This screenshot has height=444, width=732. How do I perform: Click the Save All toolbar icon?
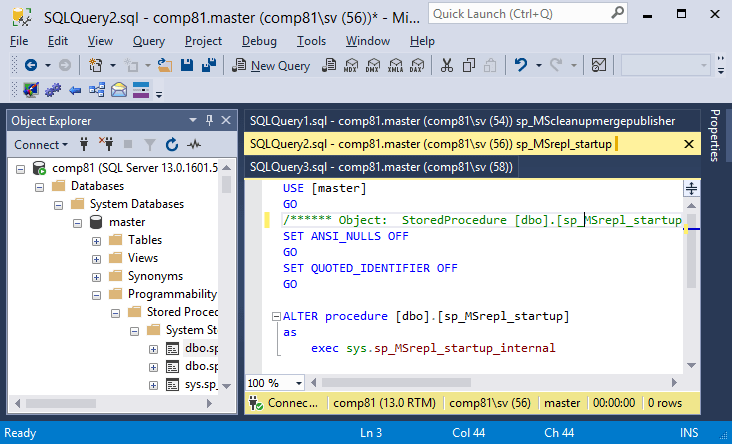(x=209, y=66)
